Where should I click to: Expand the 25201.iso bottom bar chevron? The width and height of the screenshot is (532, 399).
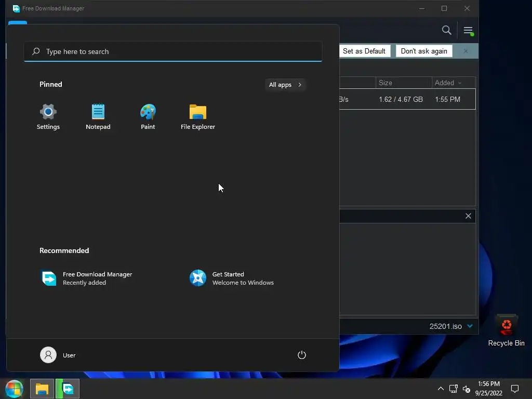(470, 326)
